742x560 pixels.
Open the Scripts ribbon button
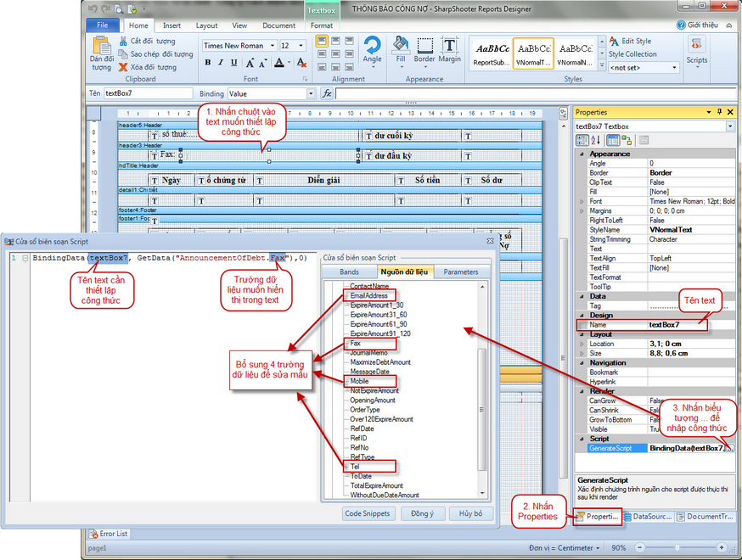click(696, 51)
